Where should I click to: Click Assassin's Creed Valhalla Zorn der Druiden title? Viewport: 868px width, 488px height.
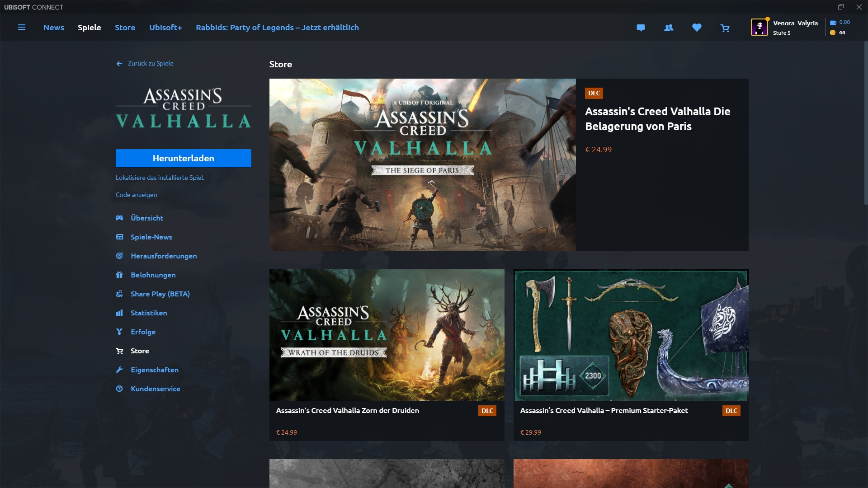[x=348, y=410]
